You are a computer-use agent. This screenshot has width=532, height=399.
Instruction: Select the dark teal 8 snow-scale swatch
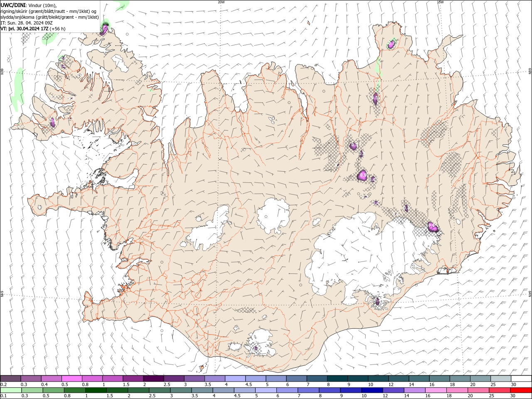[337, 378]
